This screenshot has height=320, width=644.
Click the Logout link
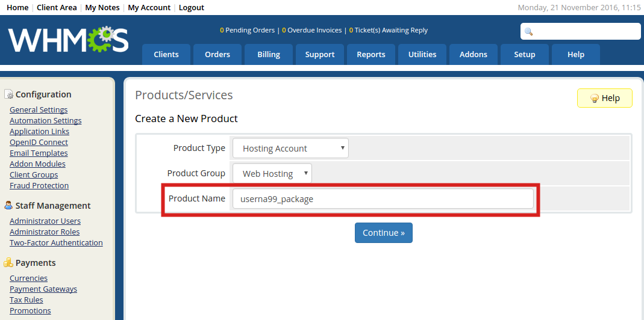[x=192, y=8]
